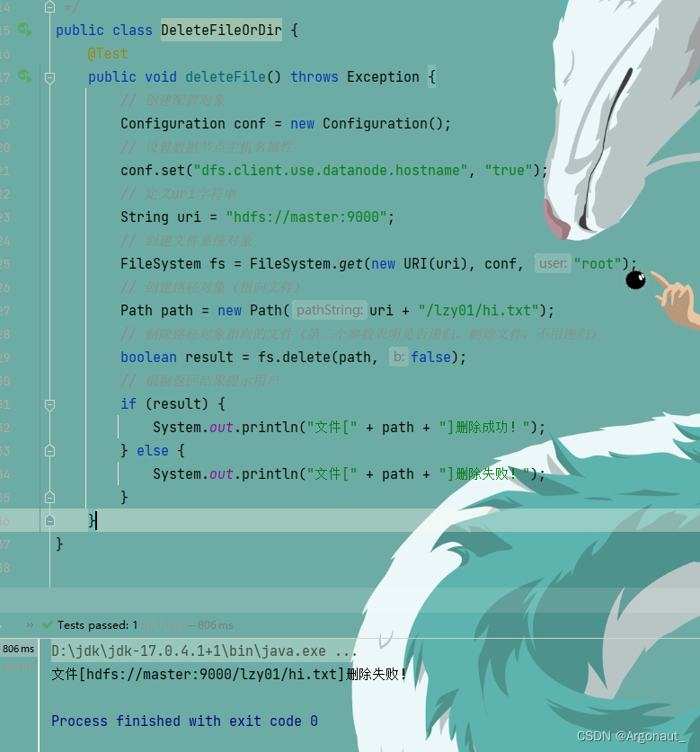This screenshot has height=752, width=700.
Task: Click the throws keyword in method signature
Action: click(315, 76)
